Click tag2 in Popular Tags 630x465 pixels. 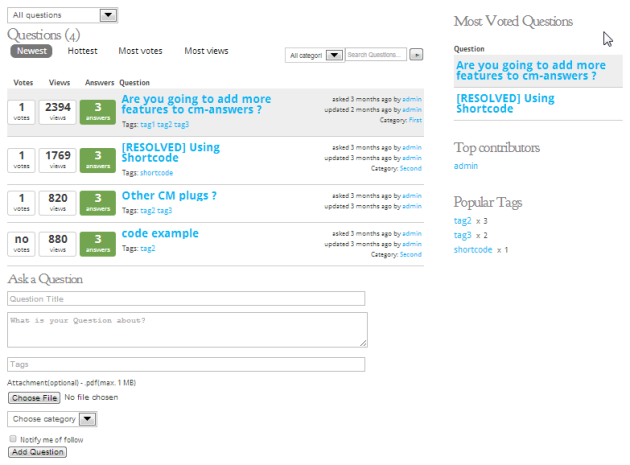click(x=462, y=221)
